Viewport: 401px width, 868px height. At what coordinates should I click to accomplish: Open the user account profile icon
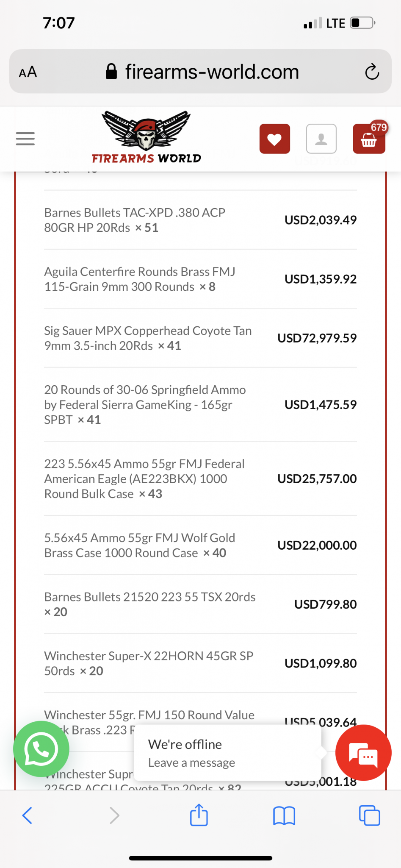click(x=321, y=139)
